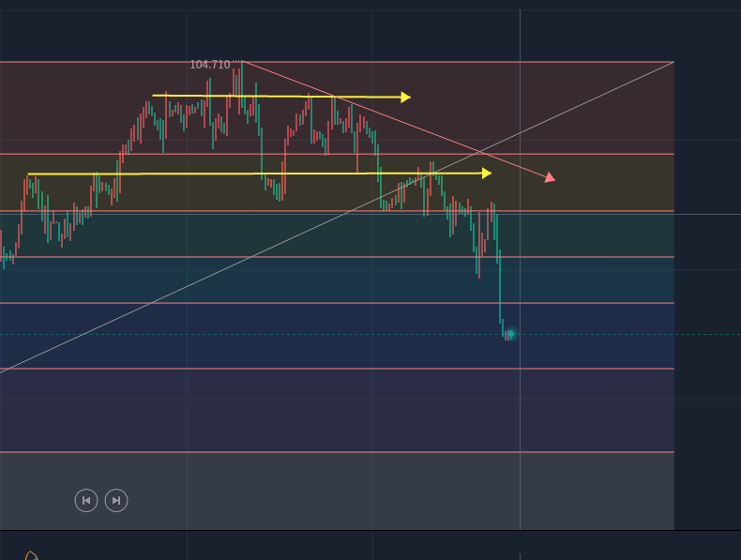Click the start of the red descending trendline
This screenshot has width=741, height=560.
click(x=244, y=63)
